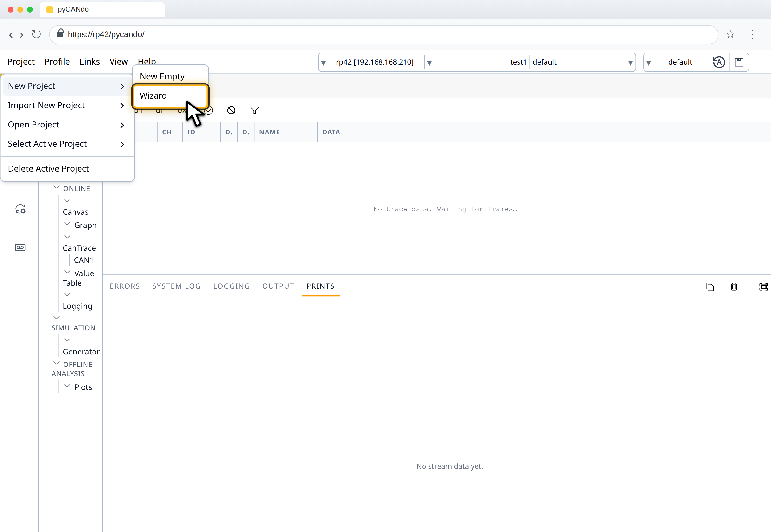
Task: Go back in browser history
Action: point(11,35)
